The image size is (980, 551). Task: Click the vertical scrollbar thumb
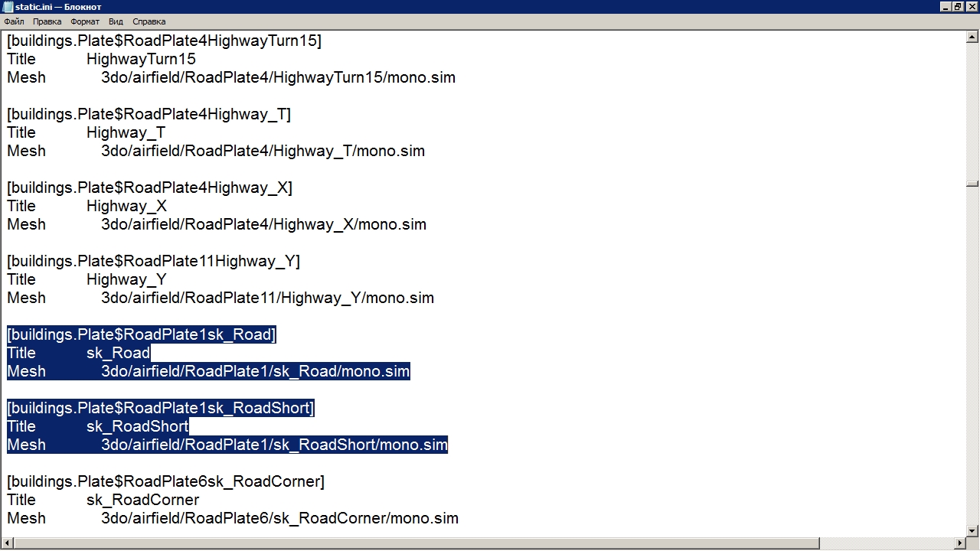[x=972, y=184]
